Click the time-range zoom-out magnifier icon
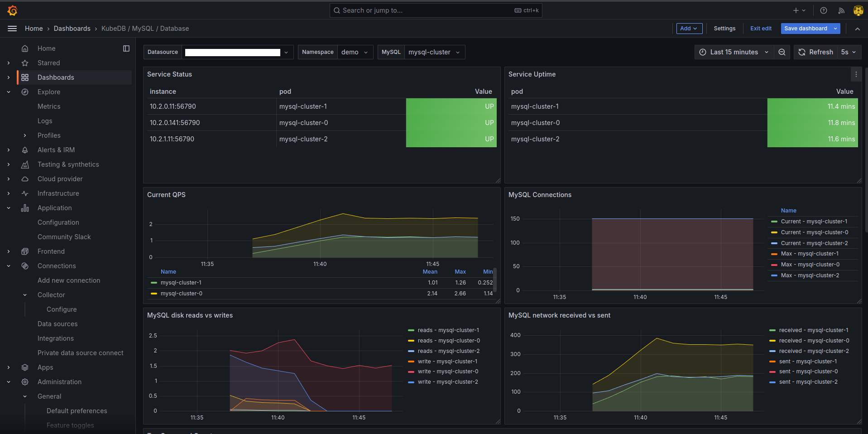The image size is (868, 434). point(782,52)
